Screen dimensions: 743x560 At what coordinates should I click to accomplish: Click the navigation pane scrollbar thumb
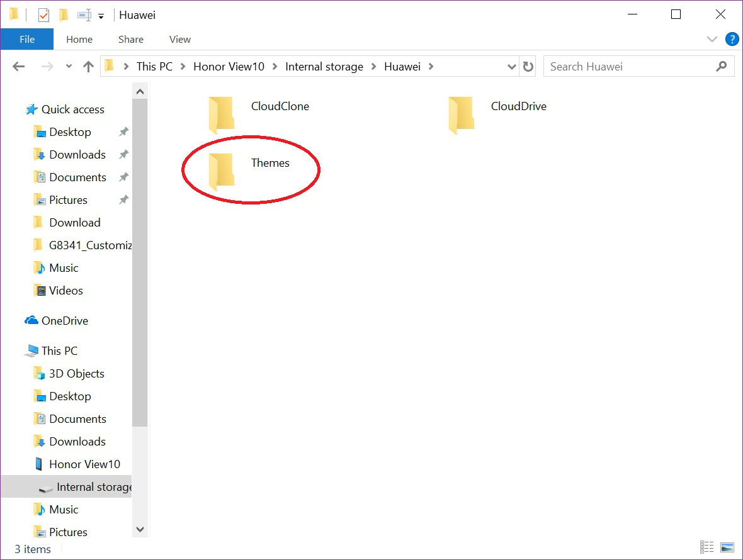pyautogui.click(x=140, y=263)
